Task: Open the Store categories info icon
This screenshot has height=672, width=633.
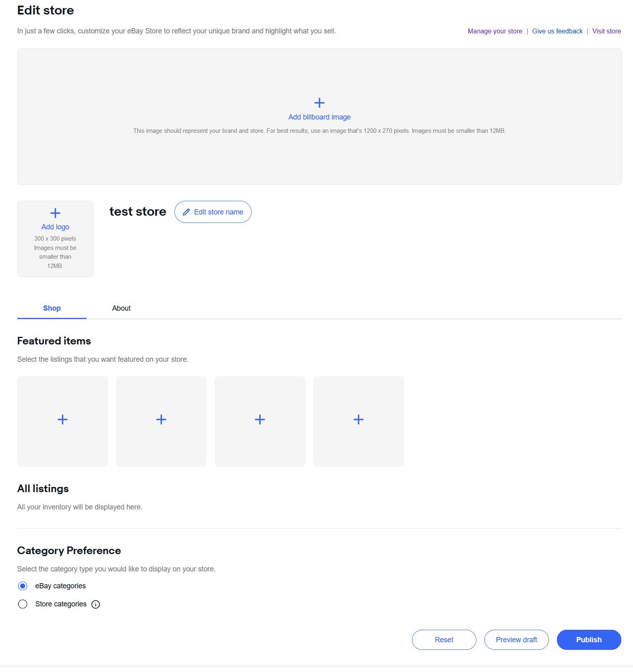Action: 95,604
